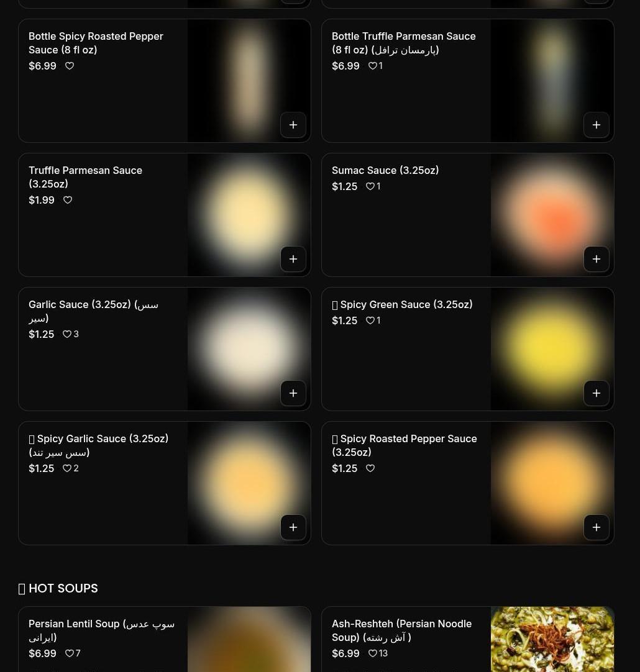Add Truffle Parmesan Sauce (3.25oz) to cart
The height and width of the screenshot is (672, 640).
[293, 259]
